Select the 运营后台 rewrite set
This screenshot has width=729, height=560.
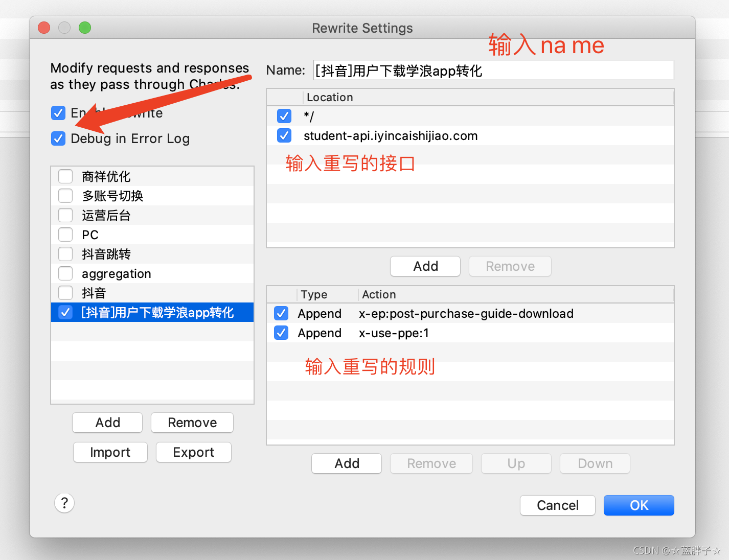pyautogui.click(x=152, y=215)
